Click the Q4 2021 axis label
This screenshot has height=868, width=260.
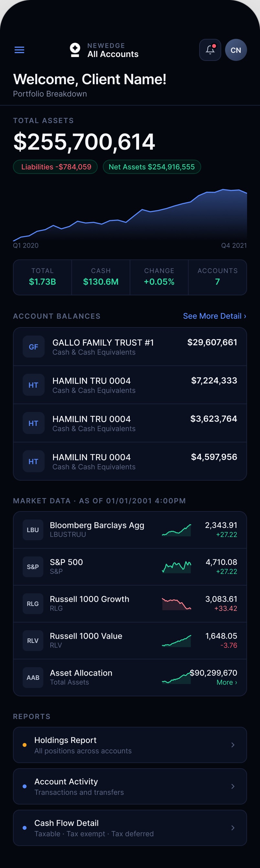coord(234,245)
